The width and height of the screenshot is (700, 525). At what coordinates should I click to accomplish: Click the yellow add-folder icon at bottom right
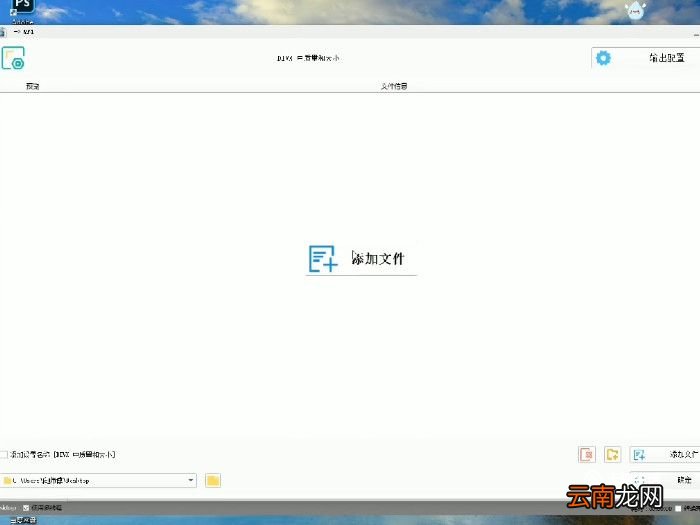(612, 454)
